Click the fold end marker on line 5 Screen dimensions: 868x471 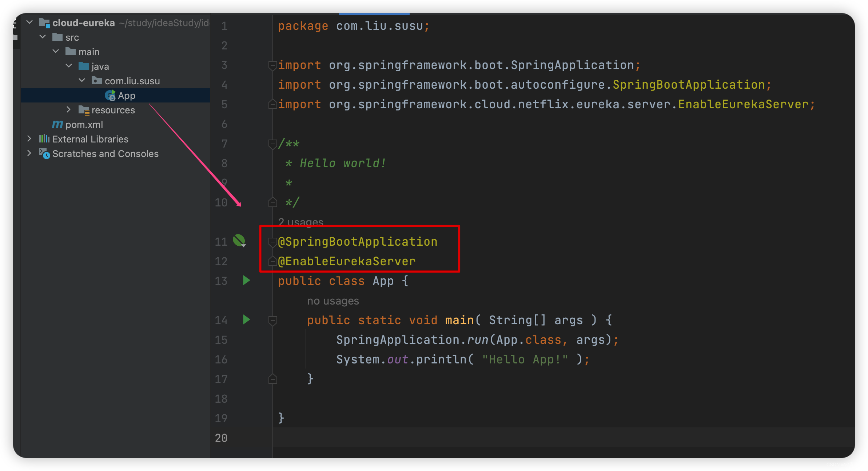pos(272,105)
